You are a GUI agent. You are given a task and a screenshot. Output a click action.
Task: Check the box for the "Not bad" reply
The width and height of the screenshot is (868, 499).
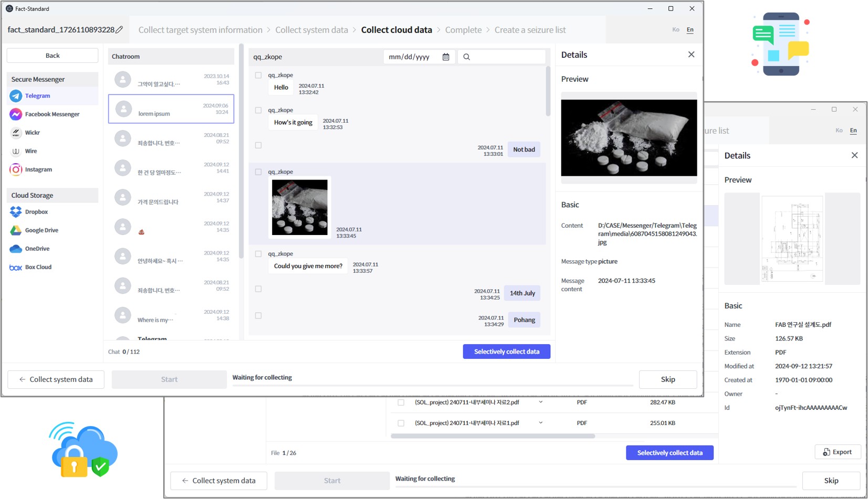pyautogui.click(x=258, y=145)
